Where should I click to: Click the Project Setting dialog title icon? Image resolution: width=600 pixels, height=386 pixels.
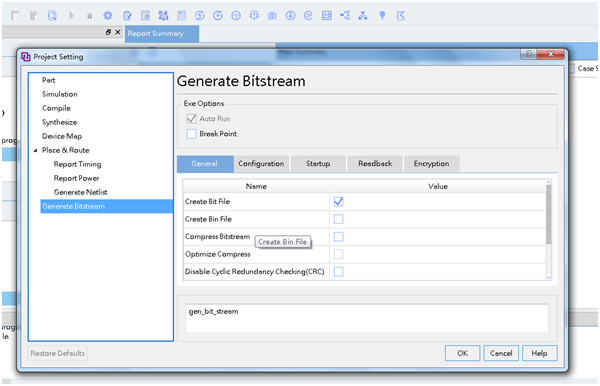[26, 57]
